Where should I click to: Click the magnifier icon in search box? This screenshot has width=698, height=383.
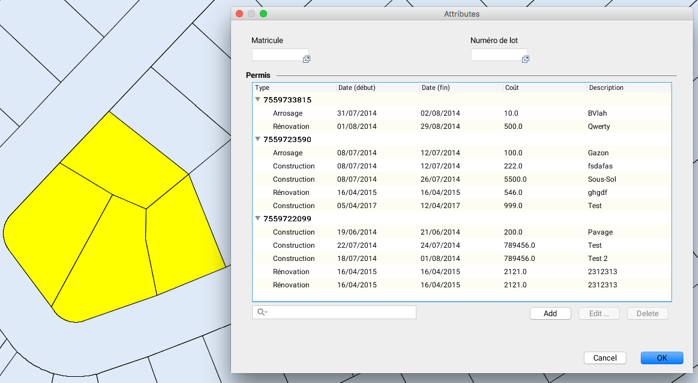(262, 312)
